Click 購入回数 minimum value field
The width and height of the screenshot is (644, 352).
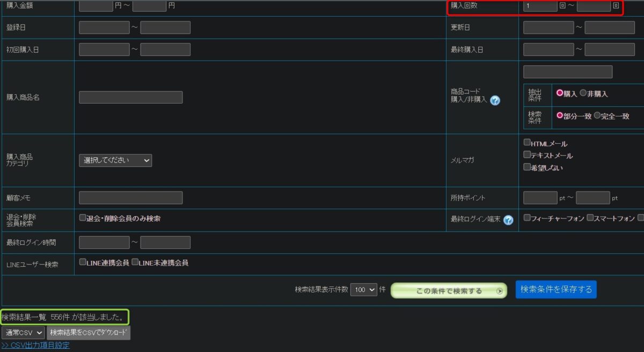coord(540,6)
